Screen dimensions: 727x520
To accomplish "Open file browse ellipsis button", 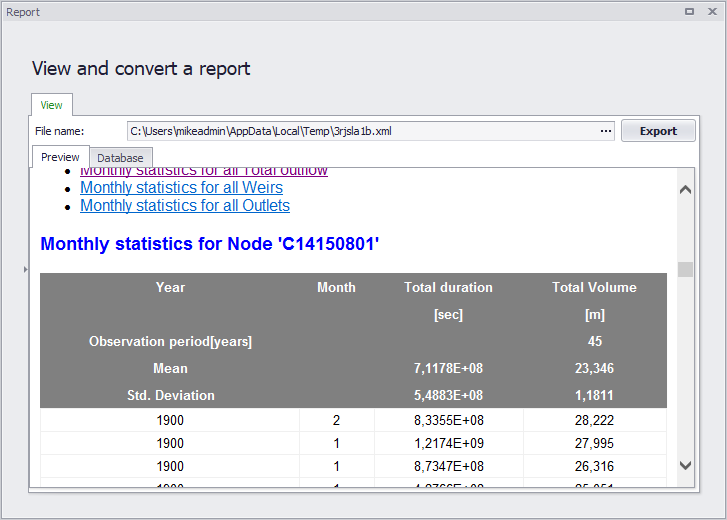I will pos(606,131).
